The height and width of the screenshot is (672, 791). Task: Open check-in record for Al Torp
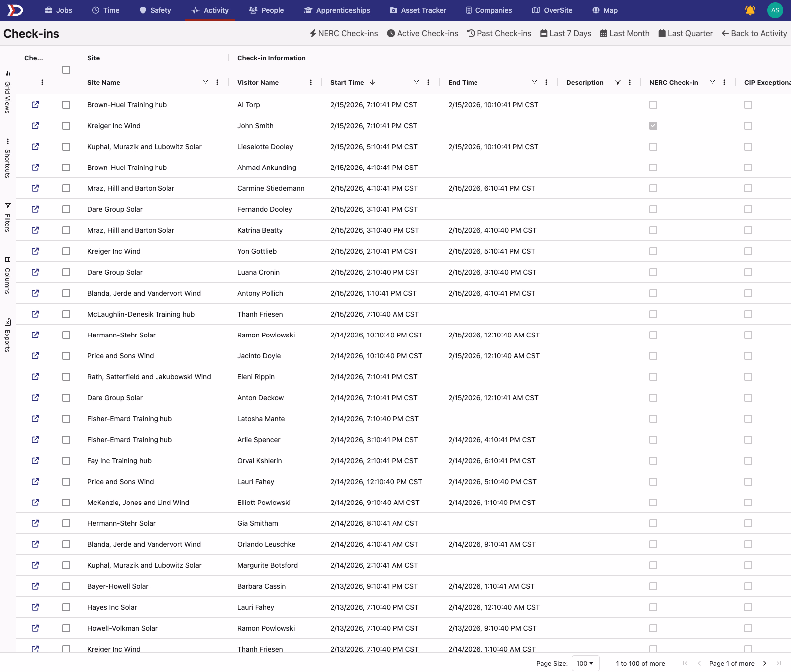coord(35,105)
